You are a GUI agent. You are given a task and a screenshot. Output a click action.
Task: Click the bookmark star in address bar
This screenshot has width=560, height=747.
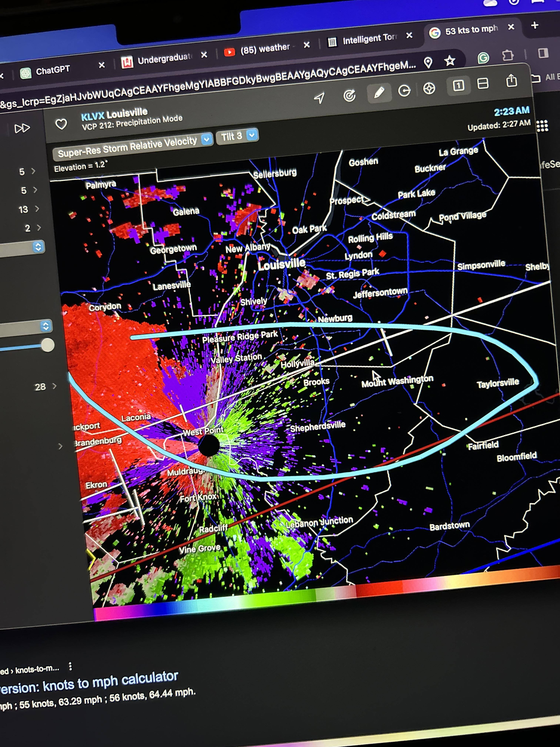point(450,61)
